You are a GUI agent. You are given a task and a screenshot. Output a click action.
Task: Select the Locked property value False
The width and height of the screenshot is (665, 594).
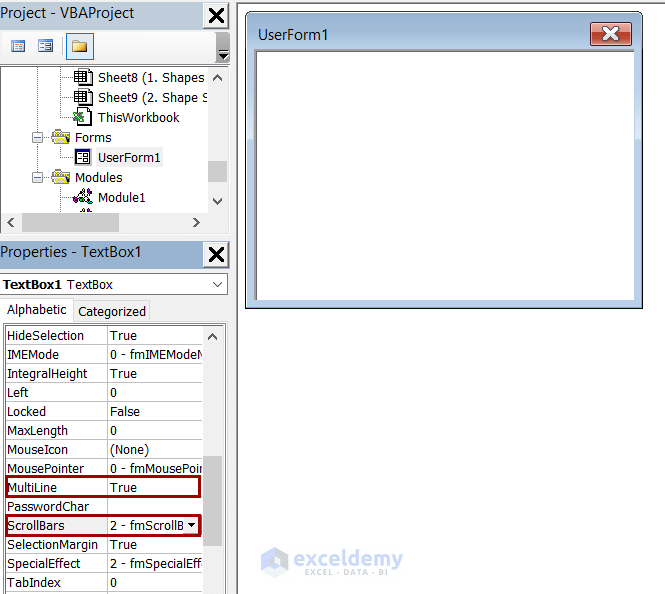[x=155, y=412]
